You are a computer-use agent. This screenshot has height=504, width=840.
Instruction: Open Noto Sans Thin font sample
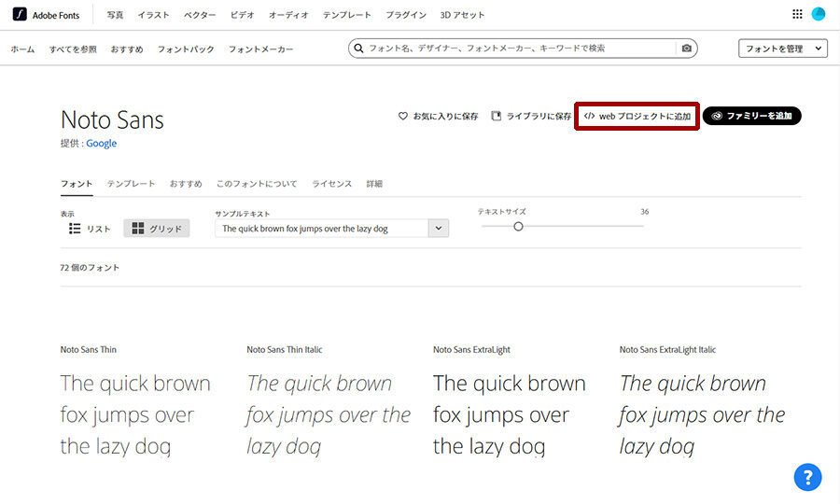point(135,414)
